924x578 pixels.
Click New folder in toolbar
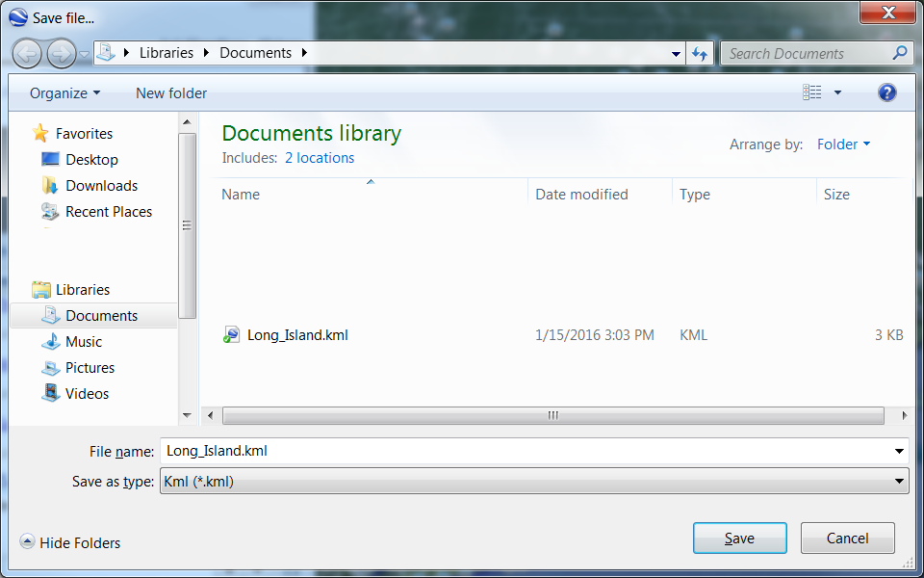[171, 93]
